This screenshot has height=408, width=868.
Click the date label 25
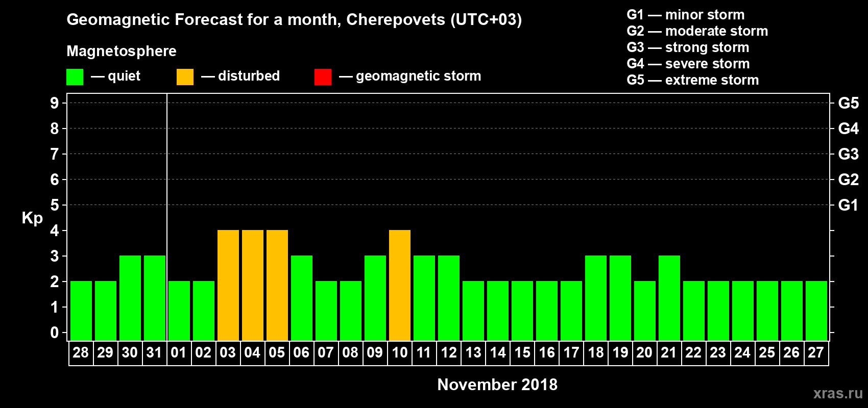[x=767, y=352]
